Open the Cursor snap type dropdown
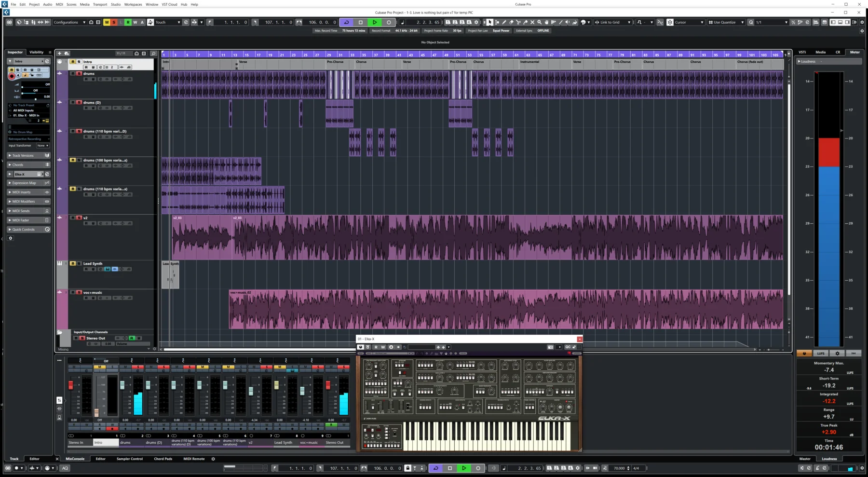The width and height of the screenshot is (868, 477). (689, 22)
